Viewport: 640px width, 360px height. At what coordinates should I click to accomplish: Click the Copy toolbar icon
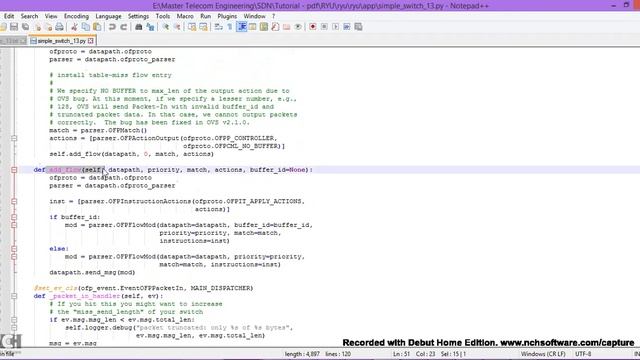click(x=86, y=27)
